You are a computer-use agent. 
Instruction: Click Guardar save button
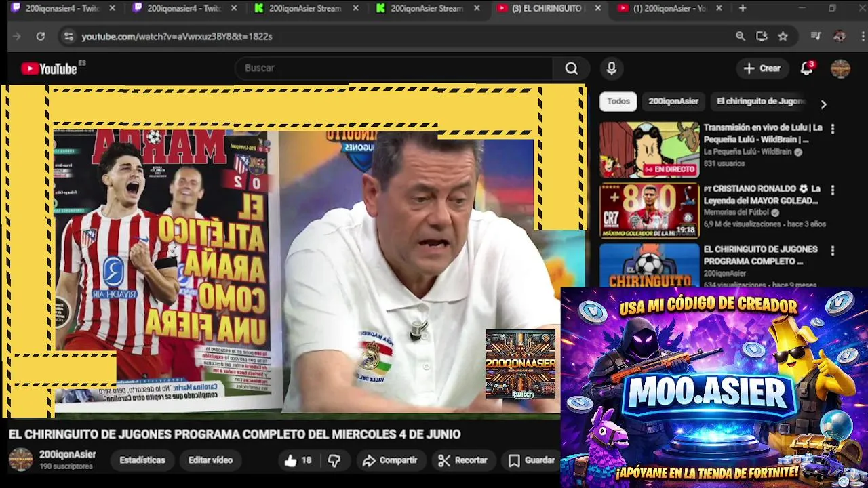pos(532,460)
